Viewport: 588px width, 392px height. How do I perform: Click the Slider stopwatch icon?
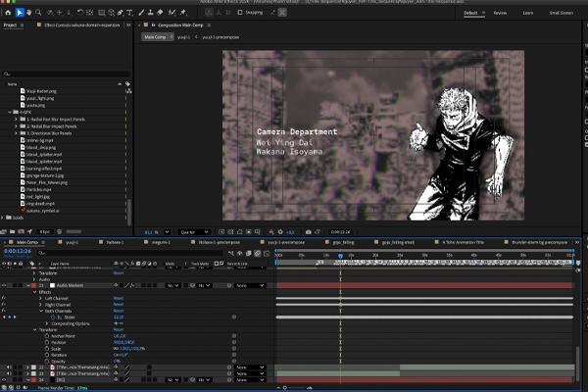(x=53, y=318)
